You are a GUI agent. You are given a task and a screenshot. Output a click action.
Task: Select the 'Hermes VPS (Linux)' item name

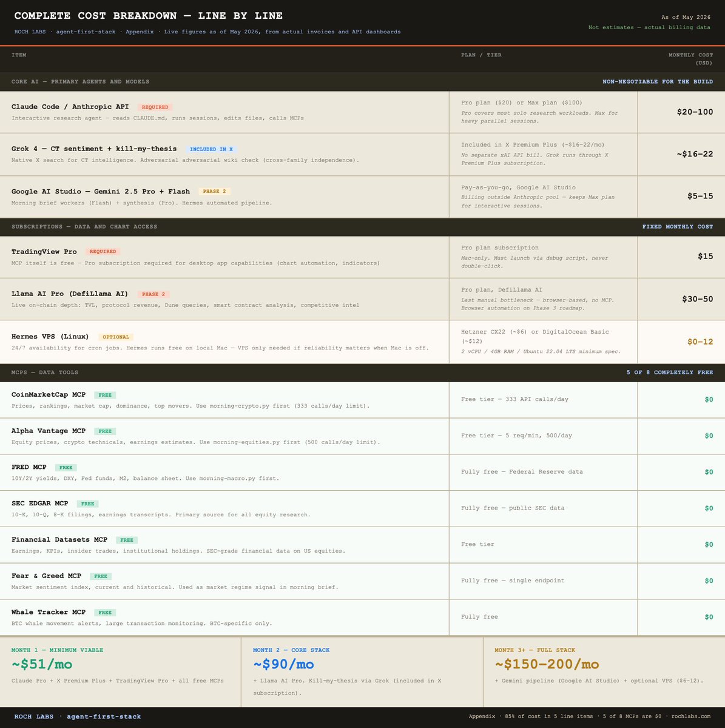pyautogui.click(x=50, y=336)
